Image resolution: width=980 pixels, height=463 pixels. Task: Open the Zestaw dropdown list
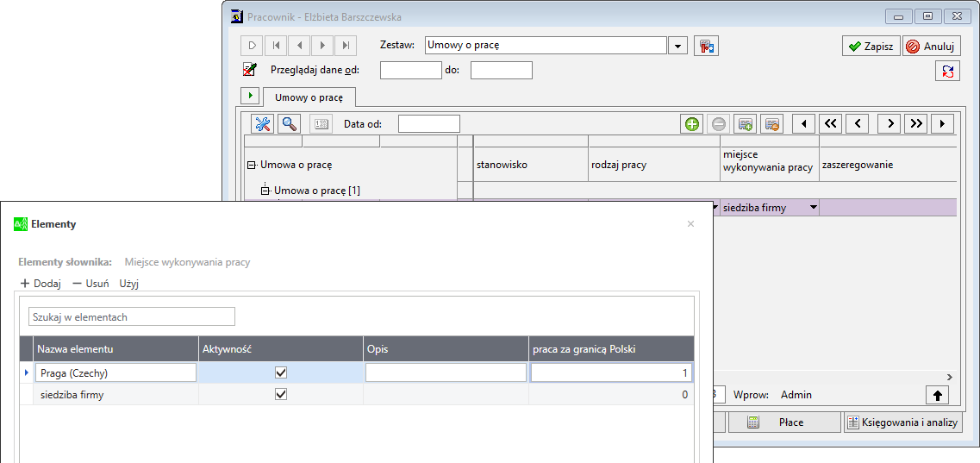(677, 46)
